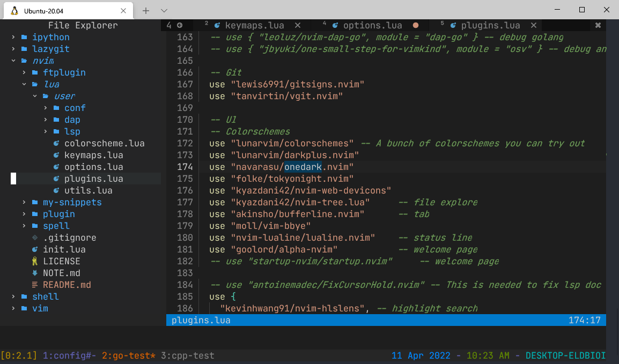
Task: Click the Tux icon on Ubuntu-20.04 tab
Action: [14, 10]
